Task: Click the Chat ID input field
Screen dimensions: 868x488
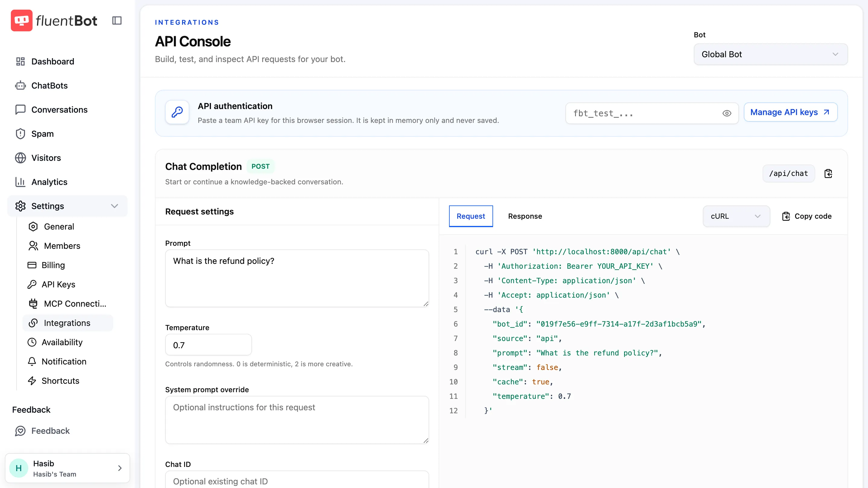Action: (x=297, y=480)
